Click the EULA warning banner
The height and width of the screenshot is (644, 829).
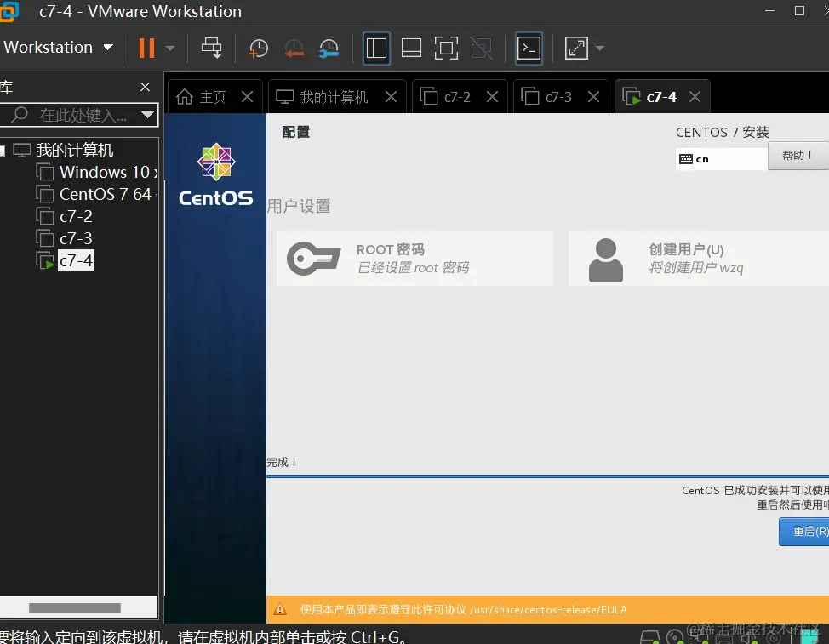click(548, 610)
